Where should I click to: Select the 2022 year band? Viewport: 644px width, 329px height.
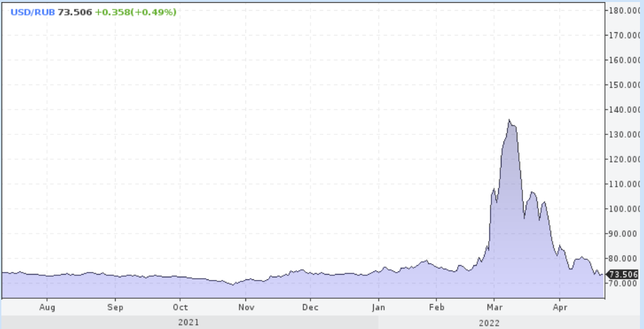tap(490, 322)
